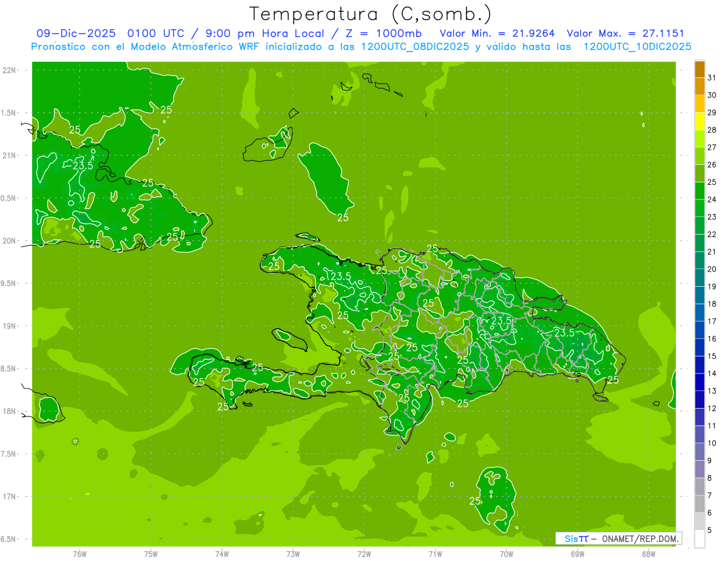Image resolution: width=728 pixels, height=562 pixels.
Task: Pick the yellow swatch between 28 and 29
Action: (x=699, y=121)
